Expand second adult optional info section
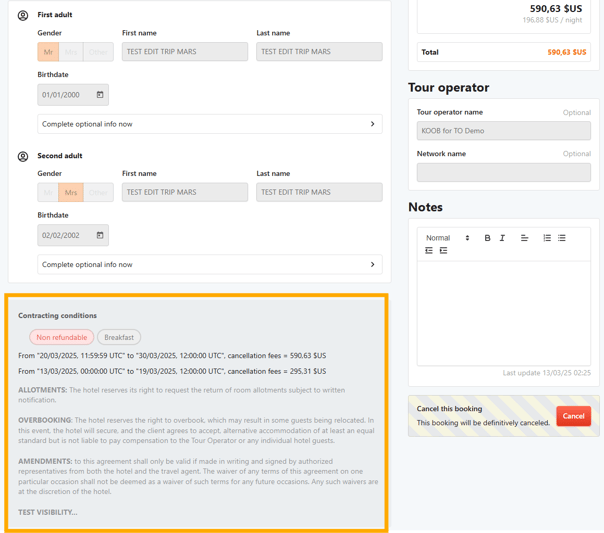Screen dimensions: 604x533 (x=210, y=265)
